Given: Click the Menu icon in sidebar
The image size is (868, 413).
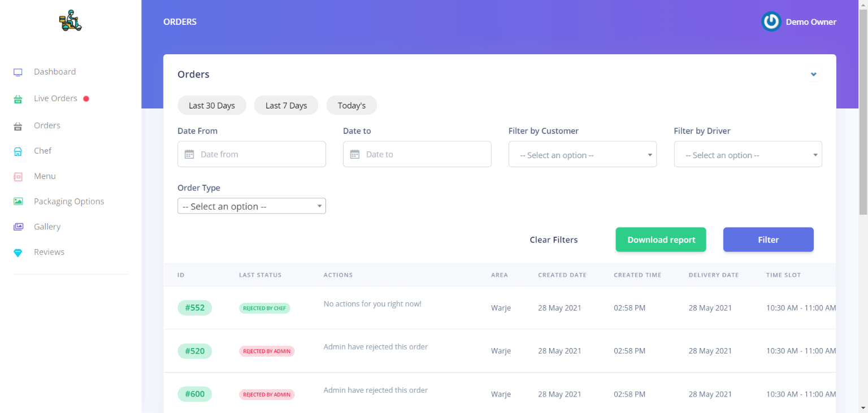Looking at the screenshot, I should pyautogui.click(x=18, y=177).
